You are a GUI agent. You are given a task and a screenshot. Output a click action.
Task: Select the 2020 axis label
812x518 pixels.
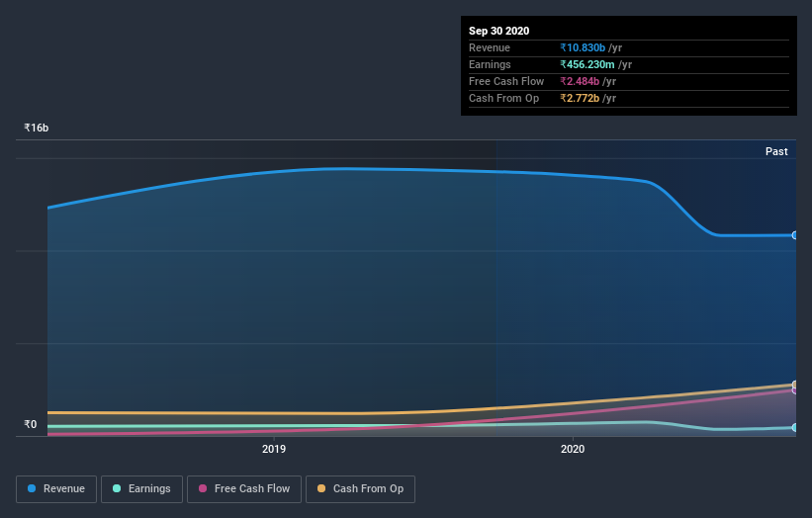(x=573, y=449)
